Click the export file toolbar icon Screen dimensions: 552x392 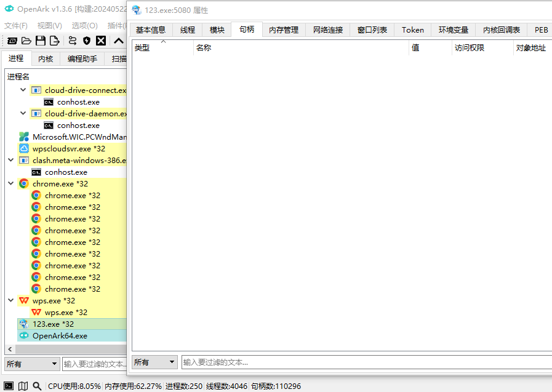[x=55, y=41]
